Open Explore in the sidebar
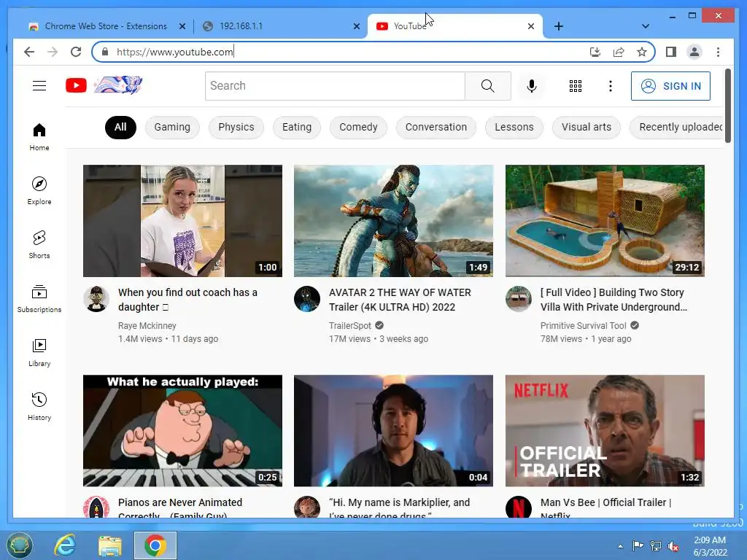747x560 pixels. [39, 191]
